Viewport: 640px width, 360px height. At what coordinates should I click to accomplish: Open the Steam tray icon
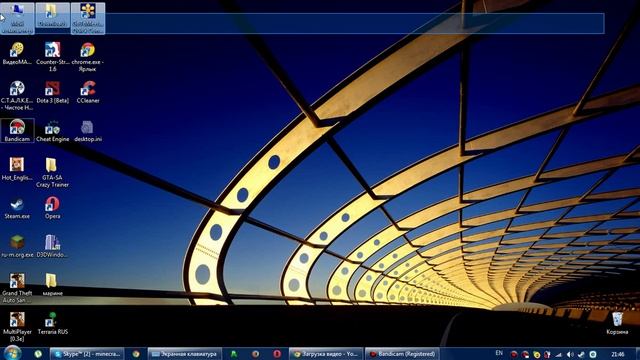pos(581,355)
